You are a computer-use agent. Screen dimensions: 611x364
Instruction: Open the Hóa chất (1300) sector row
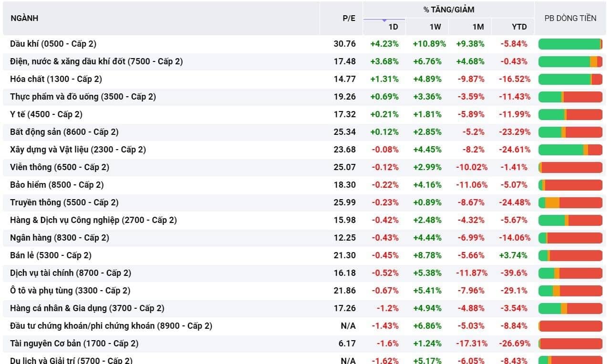305,79
